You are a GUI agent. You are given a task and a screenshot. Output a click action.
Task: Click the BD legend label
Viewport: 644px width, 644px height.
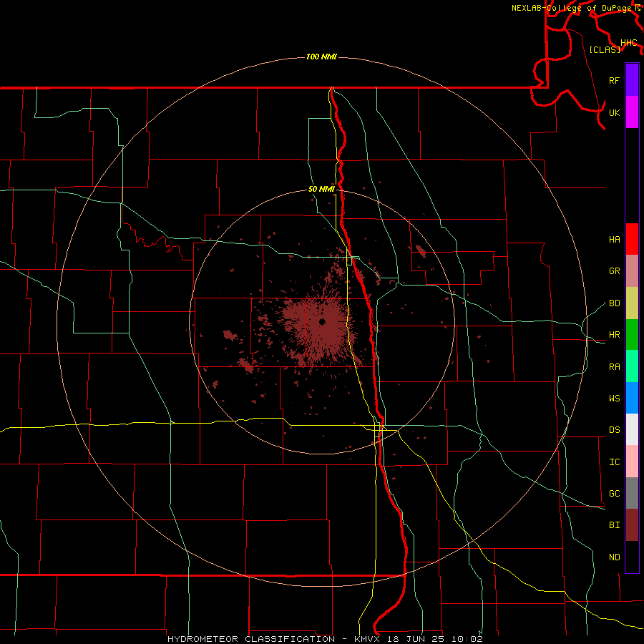(614, 303)
